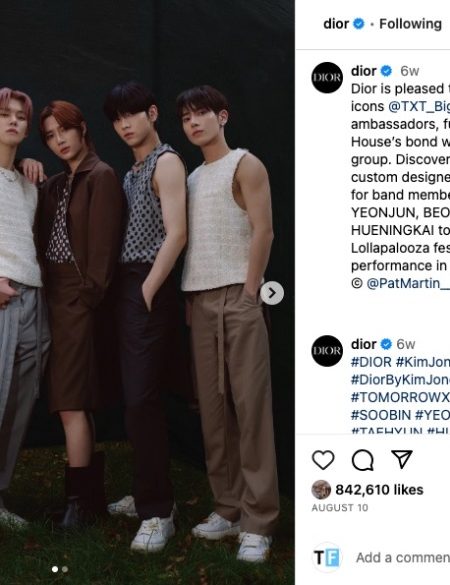Open the @TXT_Big mention link
The height and width of the screenshot is (585, 450).
(x=419, y=106)
